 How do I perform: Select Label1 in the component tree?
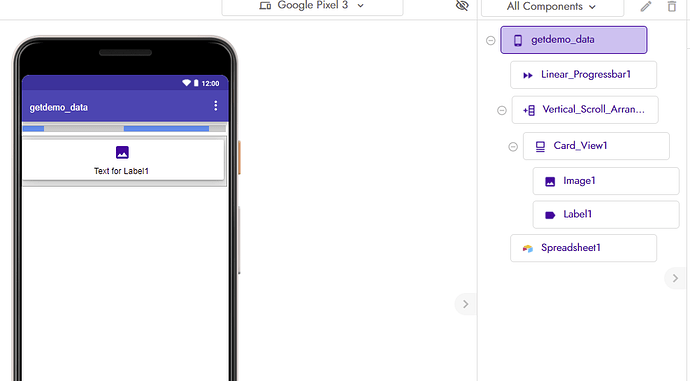coord(606,215)
